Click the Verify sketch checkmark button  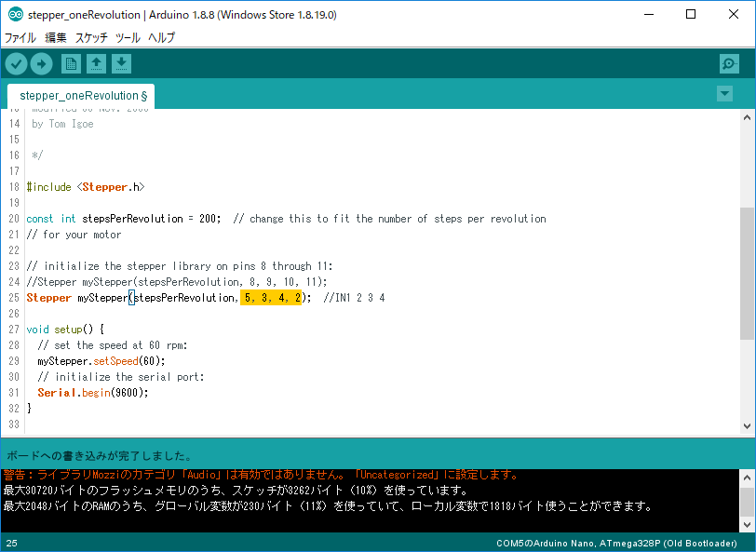click(x=16, y=63)
